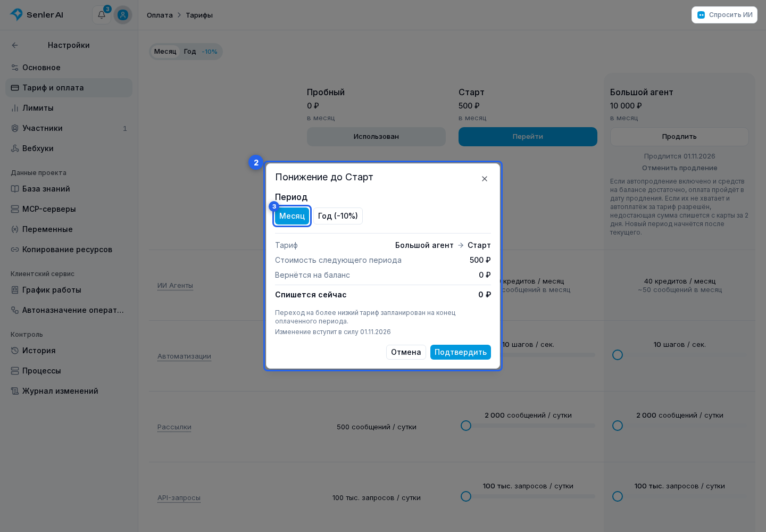Click the Вебхуки icon

tap(15, 148)
